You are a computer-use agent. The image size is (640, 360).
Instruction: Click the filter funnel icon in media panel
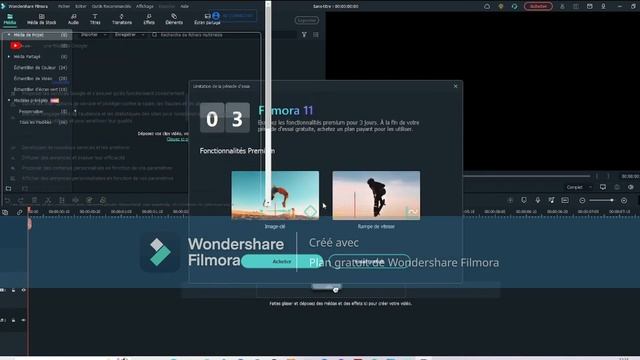pos(304,35)
